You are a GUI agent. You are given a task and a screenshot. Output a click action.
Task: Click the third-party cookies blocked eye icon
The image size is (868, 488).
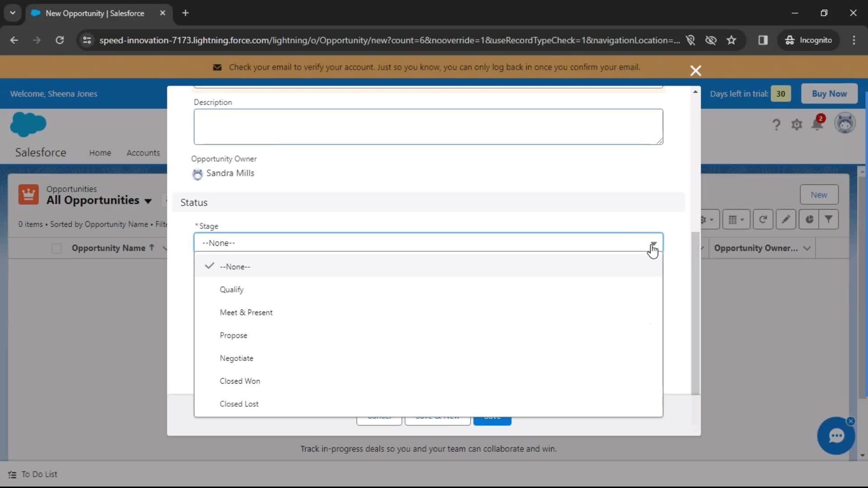click(711, 40)
